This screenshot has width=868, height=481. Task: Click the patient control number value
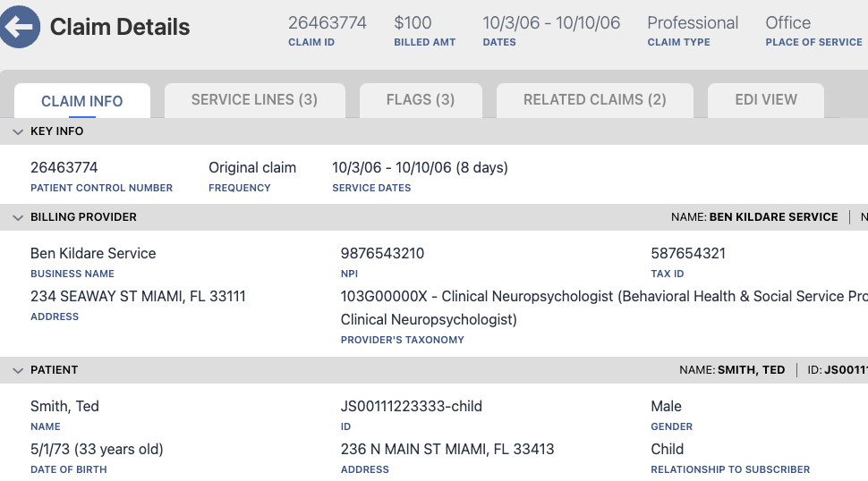[x=64, y=167]
